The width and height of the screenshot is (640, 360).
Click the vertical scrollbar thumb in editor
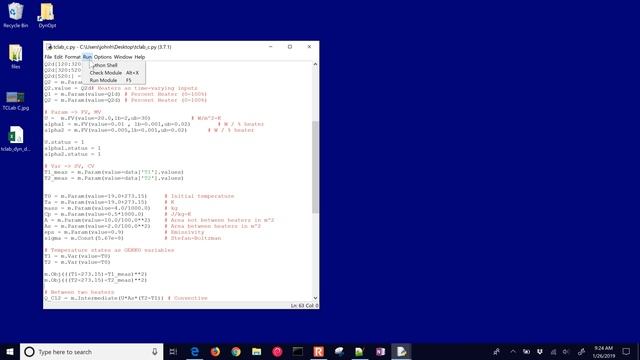click(x=315, y=167)
